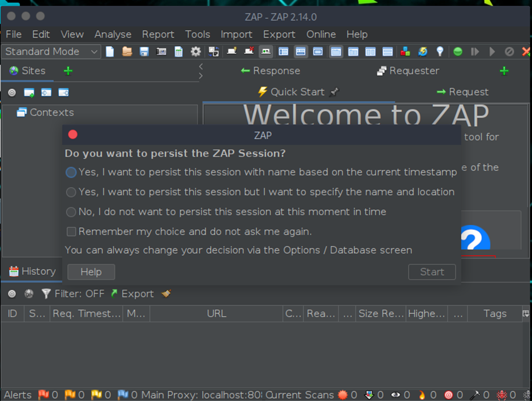Click the Tags column header
The image size is (532, 401).
[x=495, y=313]
